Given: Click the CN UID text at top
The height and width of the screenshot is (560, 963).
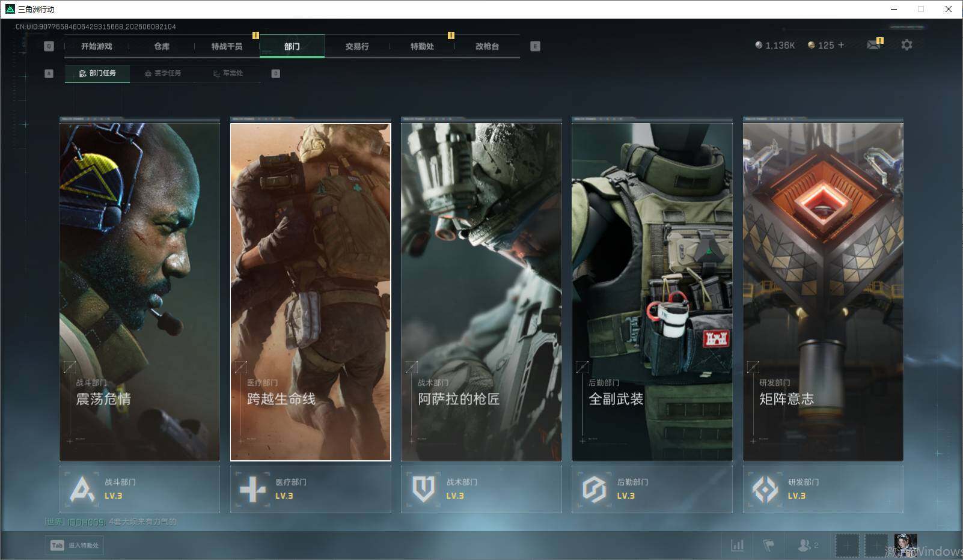Looking at the screenshot, I should [96, 27].
